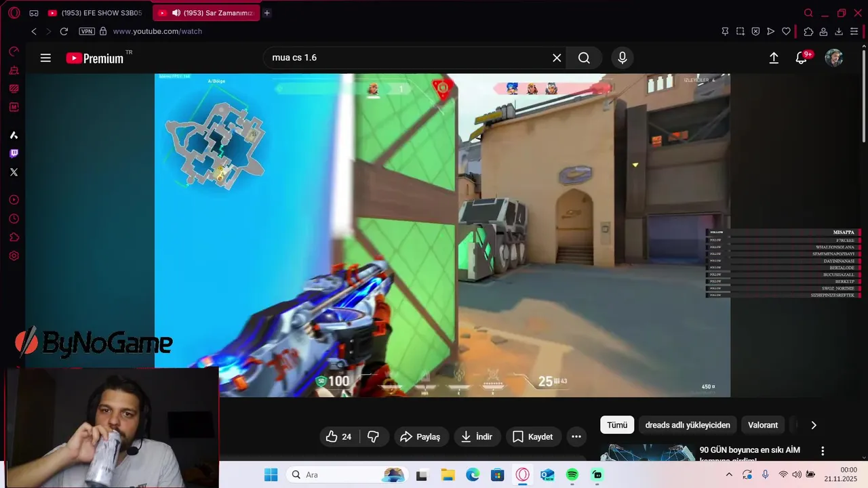This screenshot has width=868, height=488.
Task: Open YouTube notifications bell
Action: click(x=802, y=58)
